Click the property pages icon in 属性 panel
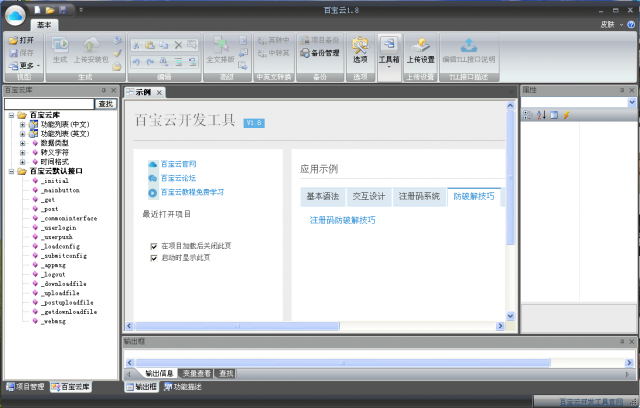Viewport: 640px width, 408px height. (554, 115)
